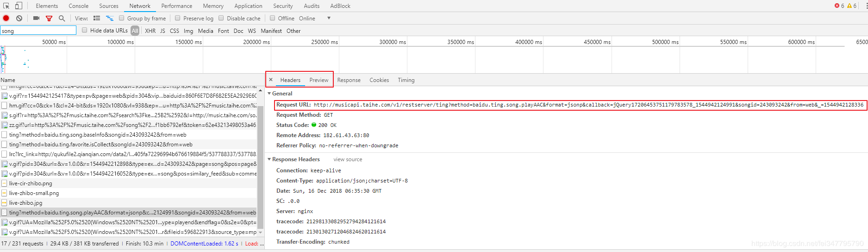Filter requests by Img
The image size is (868, 252).
(x=188, y=31)
